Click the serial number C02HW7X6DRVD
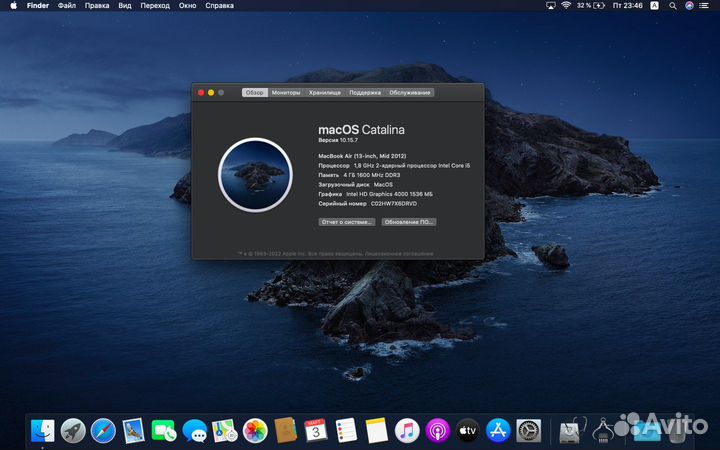Screen dimensions: 720x450 [394, 203]
